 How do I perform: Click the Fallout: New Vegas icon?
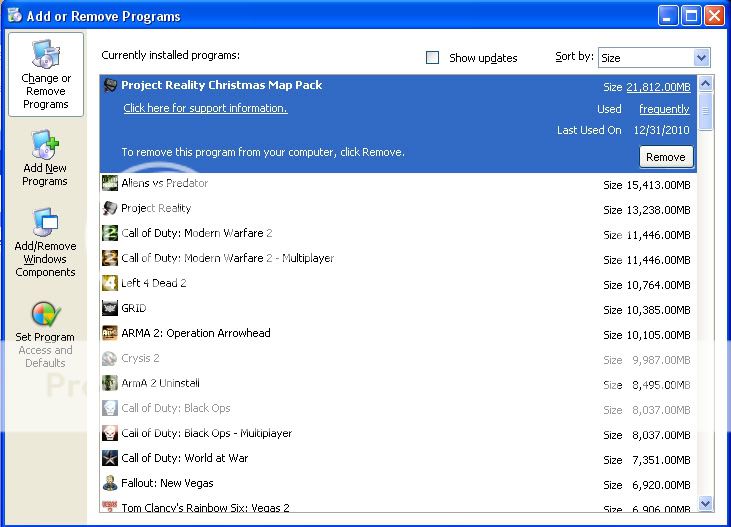tap(110, 483)
